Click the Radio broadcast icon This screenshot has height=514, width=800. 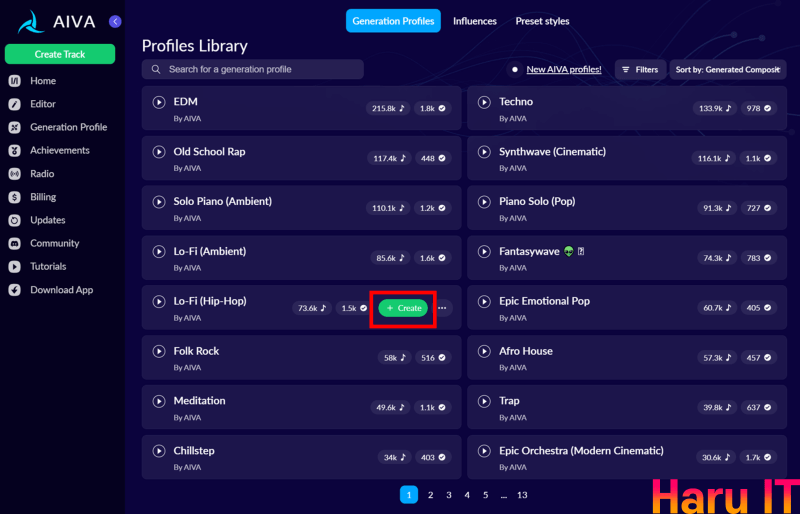(x=15, y=174)
